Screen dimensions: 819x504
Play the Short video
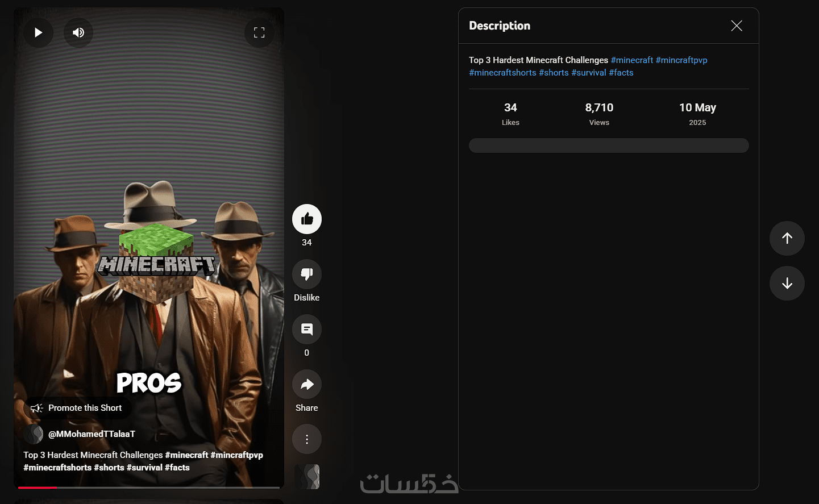point(39,32)
